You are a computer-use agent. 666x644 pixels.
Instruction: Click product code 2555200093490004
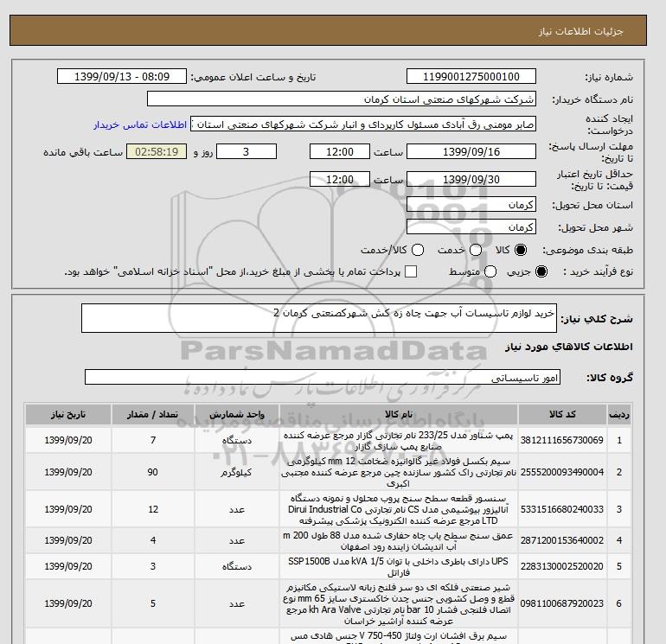pos(562,472)
